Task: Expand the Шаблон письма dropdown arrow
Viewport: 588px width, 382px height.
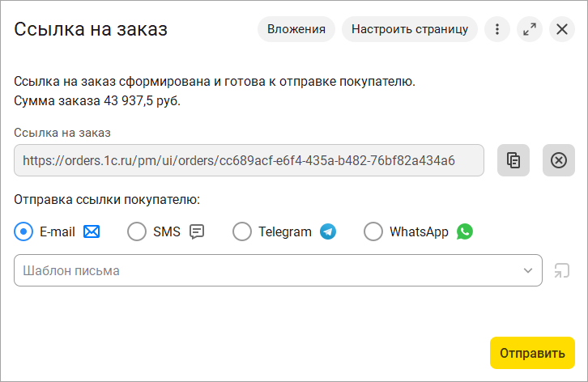Action: 528,270
